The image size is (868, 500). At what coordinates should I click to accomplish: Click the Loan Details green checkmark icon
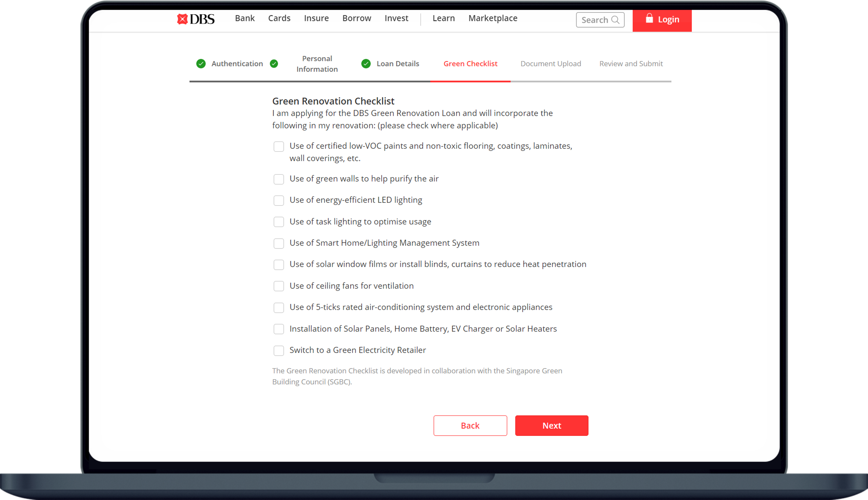tap(366, 64)
